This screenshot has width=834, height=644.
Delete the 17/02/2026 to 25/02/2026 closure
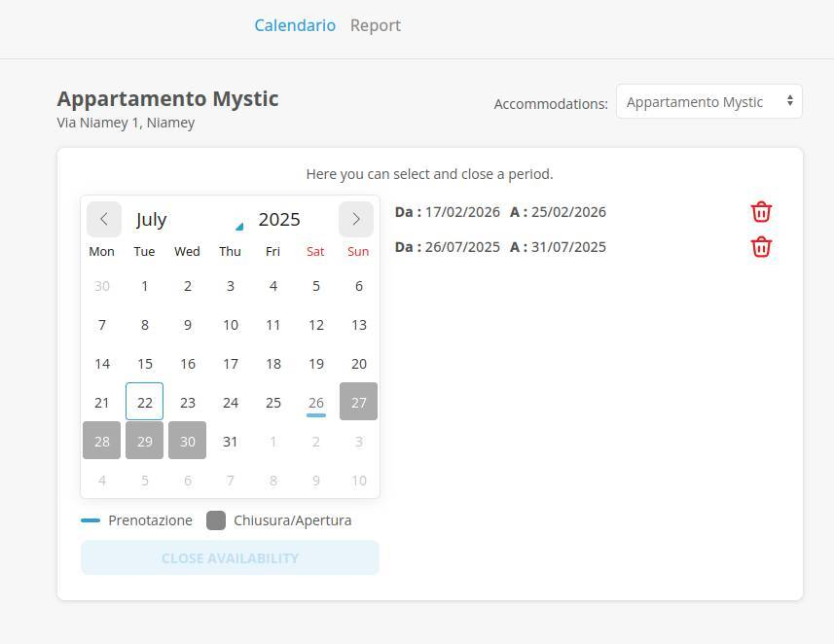click(x=761, y=212)
